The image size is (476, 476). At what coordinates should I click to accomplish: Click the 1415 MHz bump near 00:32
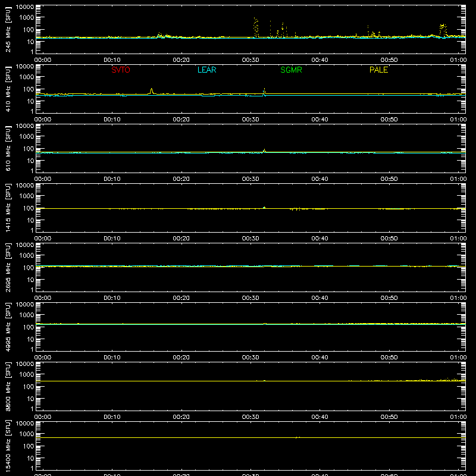click(x=264, y=208)
